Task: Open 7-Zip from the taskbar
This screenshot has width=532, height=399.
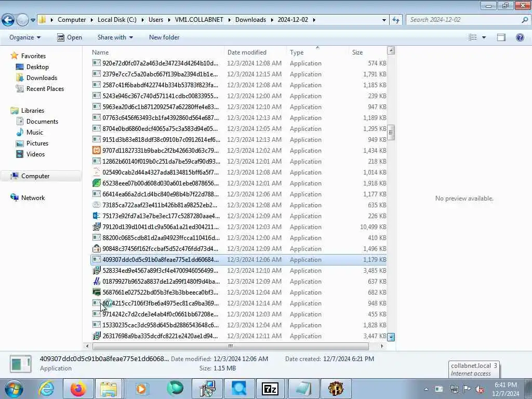Action: pos(270,389)
